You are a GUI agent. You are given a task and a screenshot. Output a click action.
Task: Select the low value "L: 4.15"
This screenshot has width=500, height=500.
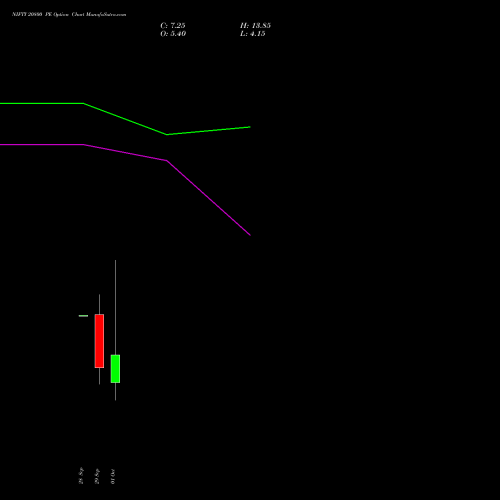(x=253, y=34)
